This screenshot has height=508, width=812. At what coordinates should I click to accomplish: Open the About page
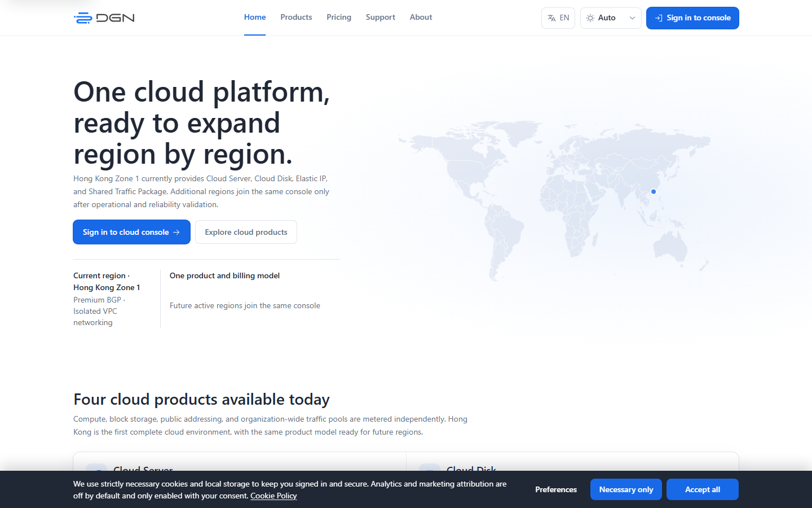pos(421,17)
